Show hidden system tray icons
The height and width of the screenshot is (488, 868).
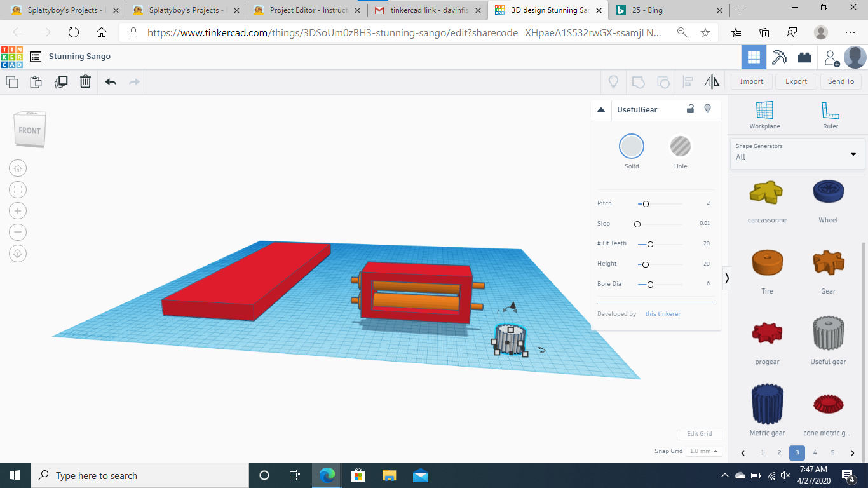(x=724, y=476)
